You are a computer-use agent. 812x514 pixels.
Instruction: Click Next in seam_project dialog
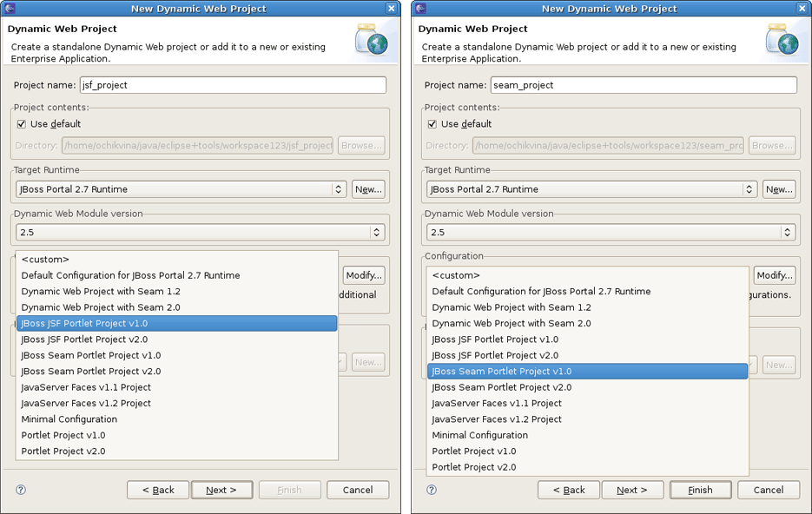pyautogui.click(x=632, y=490)
